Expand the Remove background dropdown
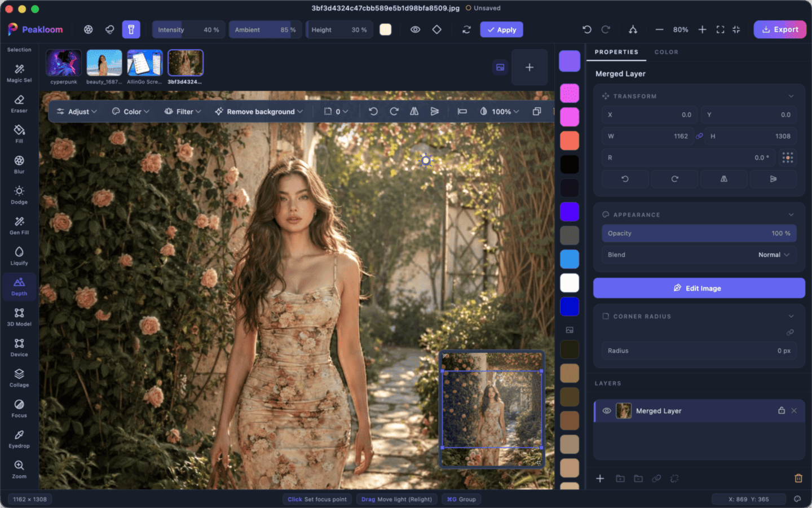Viewport: 812px width, 508px height. [x=259, y=111]
